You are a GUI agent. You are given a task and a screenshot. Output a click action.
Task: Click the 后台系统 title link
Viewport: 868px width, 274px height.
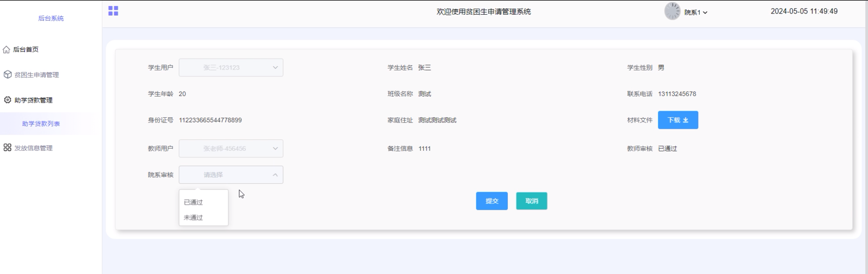coord(51,18)
